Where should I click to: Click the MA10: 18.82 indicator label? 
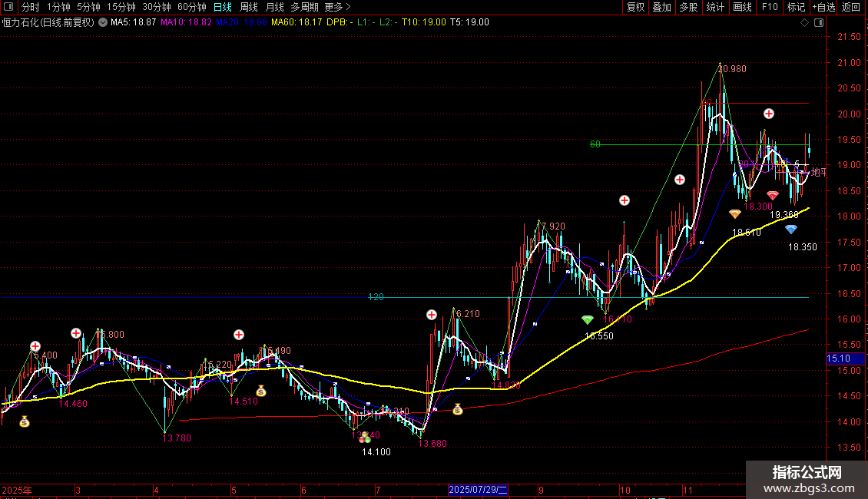point(186,22)
